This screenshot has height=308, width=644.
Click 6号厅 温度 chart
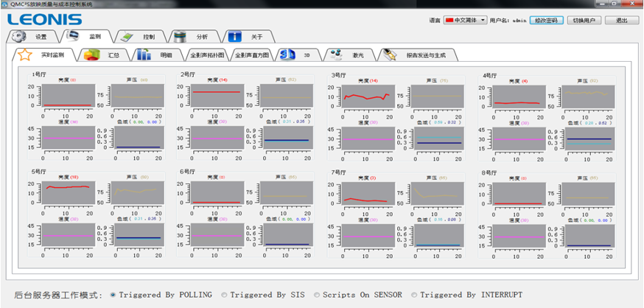tap(216, 235)
